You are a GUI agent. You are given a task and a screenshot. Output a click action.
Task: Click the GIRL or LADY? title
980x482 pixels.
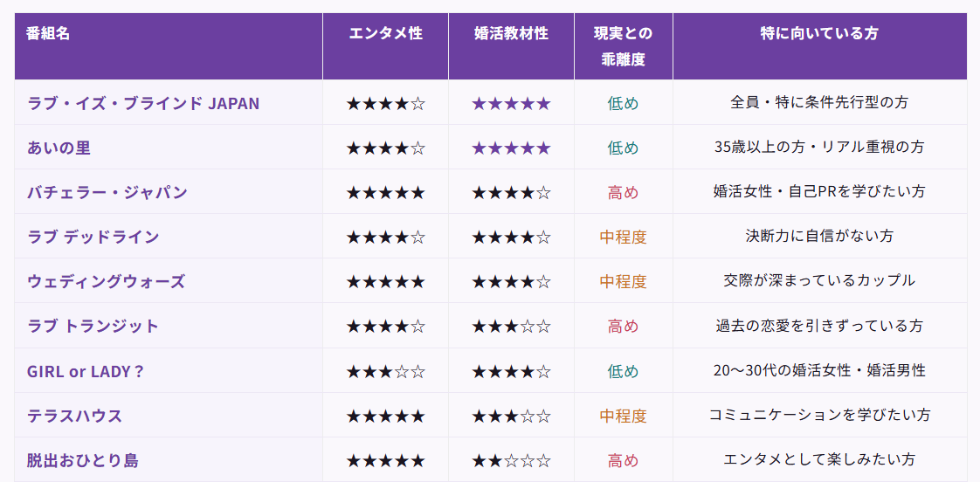(86, 370)
